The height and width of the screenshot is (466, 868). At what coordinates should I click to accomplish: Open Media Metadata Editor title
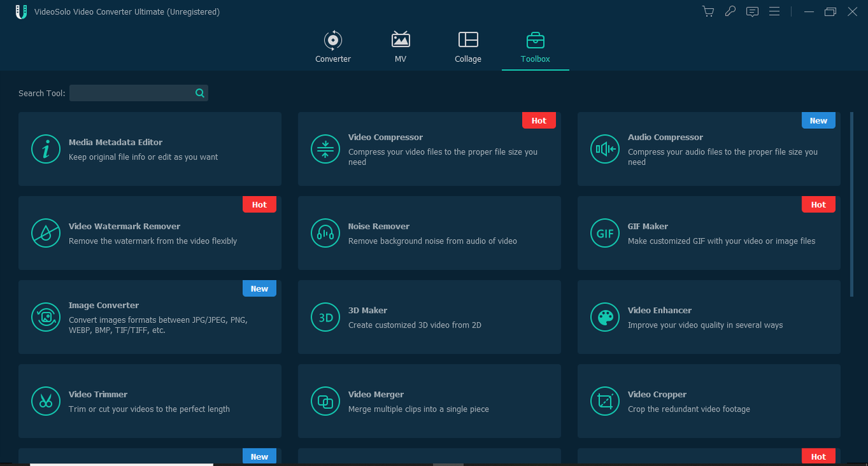click(115, 142)
